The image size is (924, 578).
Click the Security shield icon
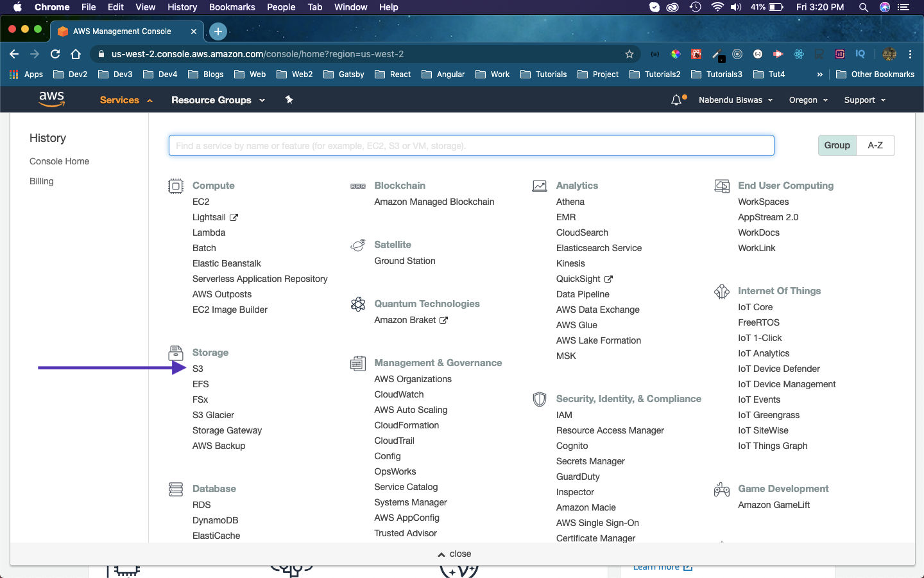(540, 399)
